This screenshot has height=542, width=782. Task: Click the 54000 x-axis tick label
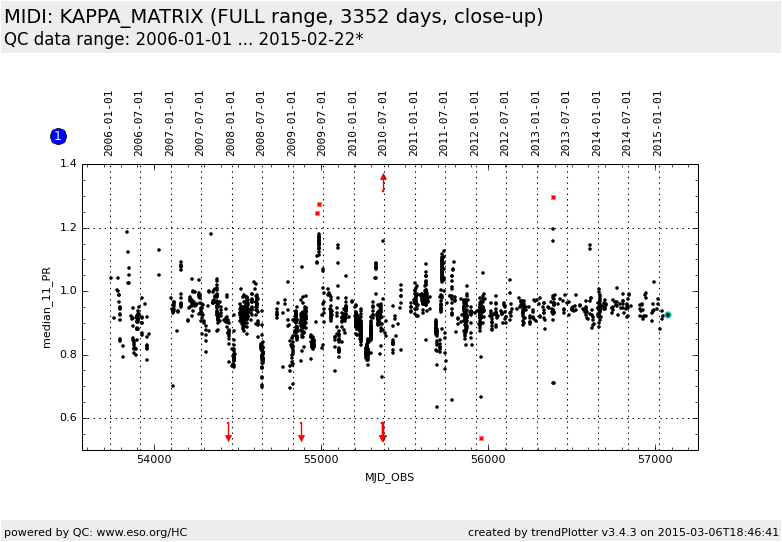pos(154,459)
